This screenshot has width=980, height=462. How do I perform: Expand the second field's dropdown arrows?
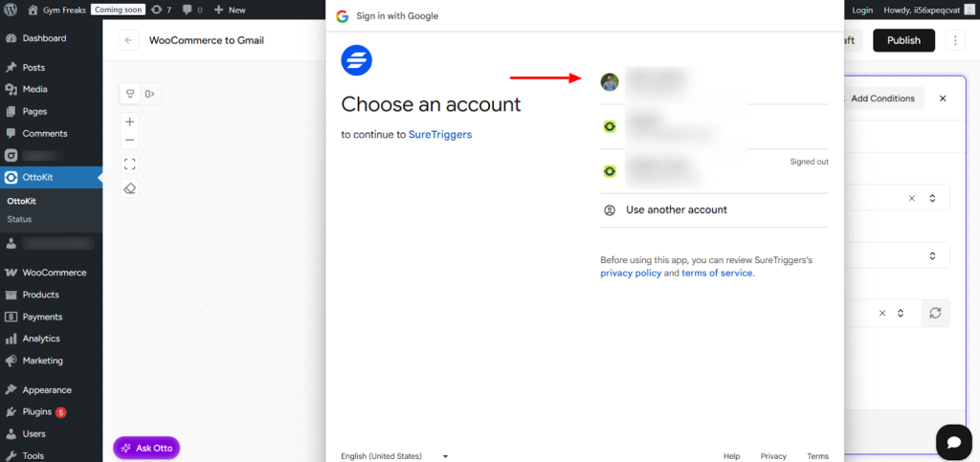click(x=932, y=255)
